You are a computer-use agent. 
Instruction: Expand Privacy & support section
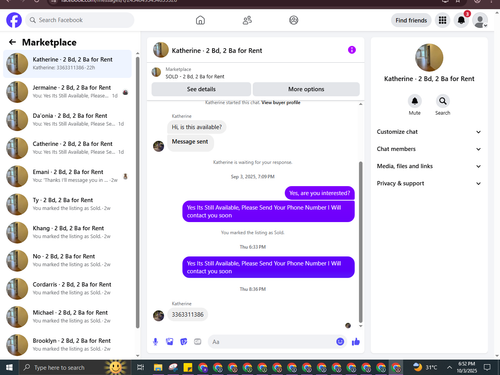click(x=429, y=183)
